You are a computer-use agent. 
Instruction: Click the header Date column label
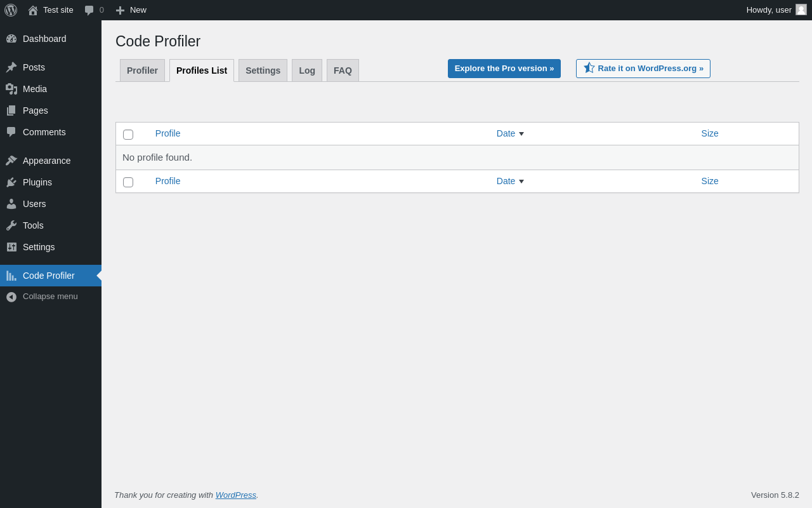pyautogui.click(x=506, y=133)
